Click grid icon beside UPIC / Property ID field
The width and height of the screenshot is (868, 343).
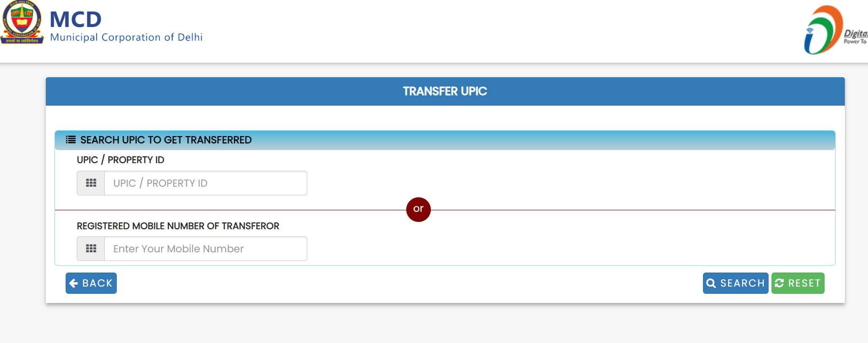91,183
